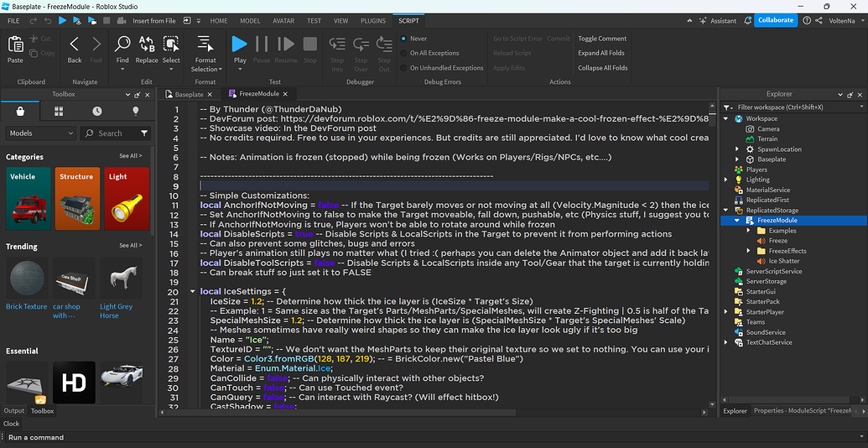Open the Toolbox inventory grid tab
The width and height of the screenshot is (868, 448).
point(59,112)
